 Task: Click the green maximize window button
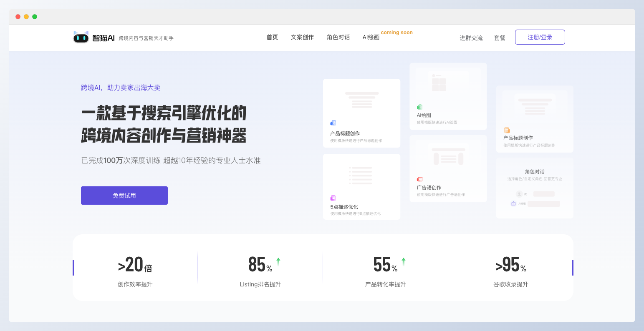click(x=35, y=17)
